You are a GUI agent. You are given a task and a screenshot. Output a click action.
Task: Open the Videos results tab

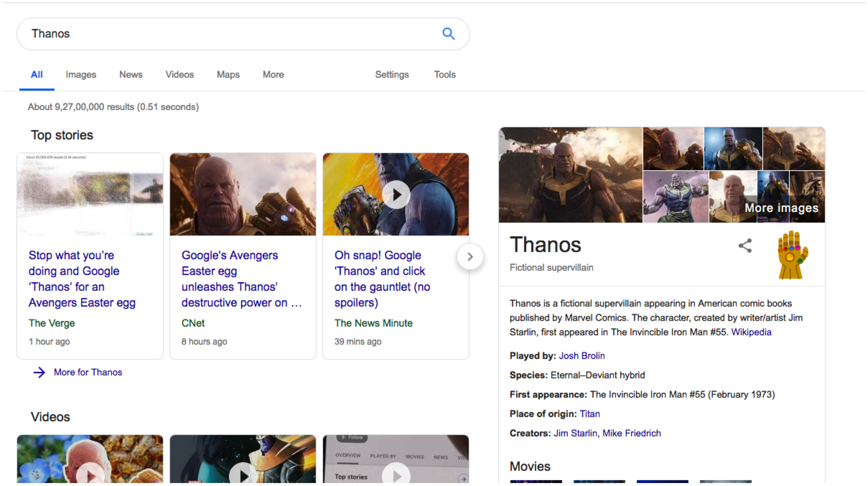click(x=179, y=75)
